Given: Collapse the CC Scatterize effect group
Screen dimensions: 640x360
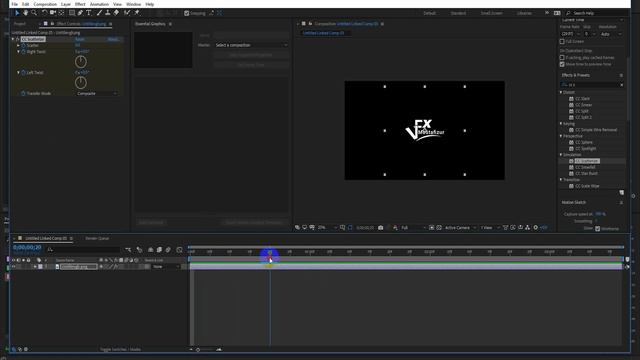Looking at the screenshot, I should (x=13, y=39).
